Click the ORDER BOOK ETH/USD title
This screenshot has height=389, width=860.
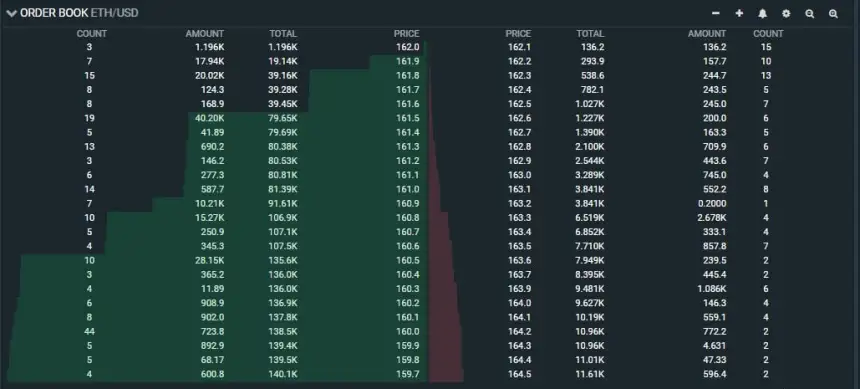(79, 13)
